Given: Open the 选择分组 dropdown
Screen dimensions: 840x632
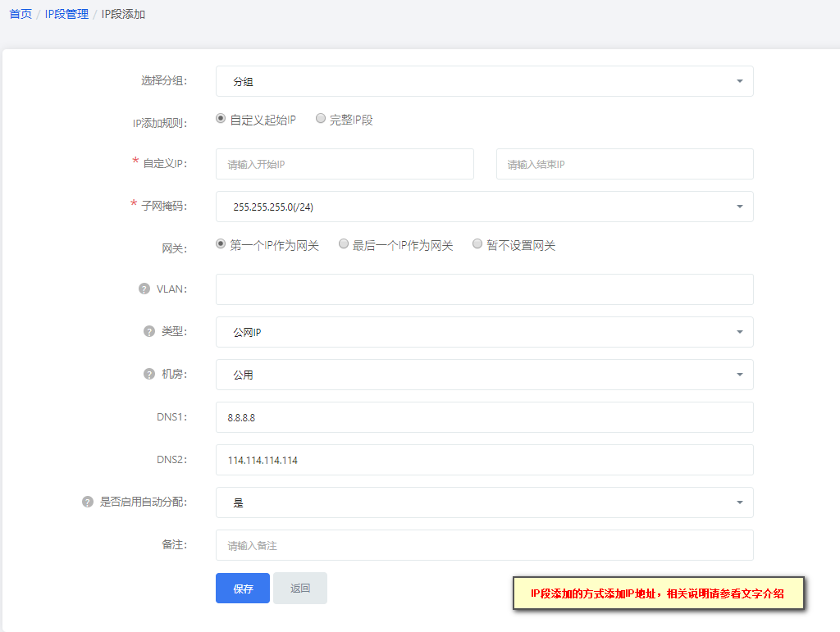Looking at the screenshot, I should click(484, 81).
